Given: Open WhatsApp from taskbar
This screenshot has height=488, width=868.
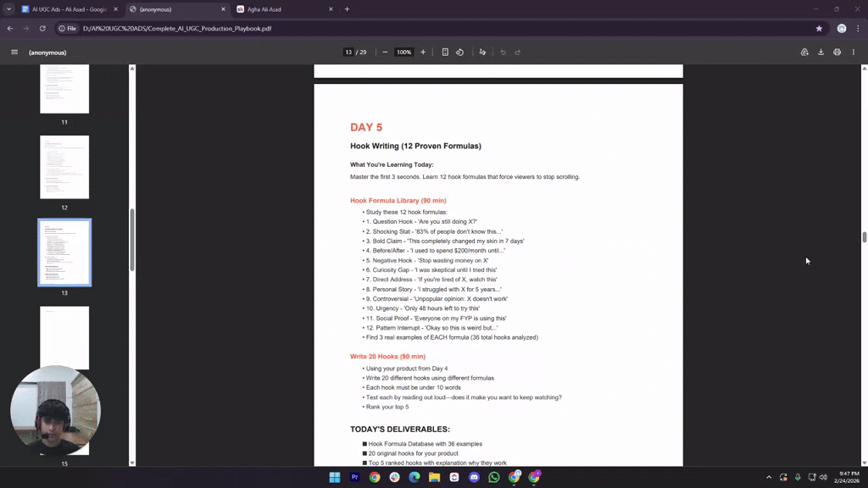Looking at the screenshot, I should (494, 477).
